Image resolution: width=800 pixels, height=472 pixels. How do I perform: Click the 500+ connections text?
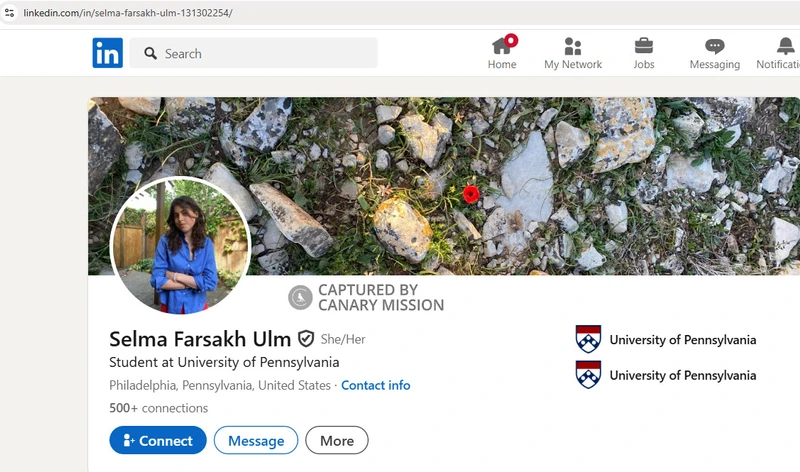(159, 408)
